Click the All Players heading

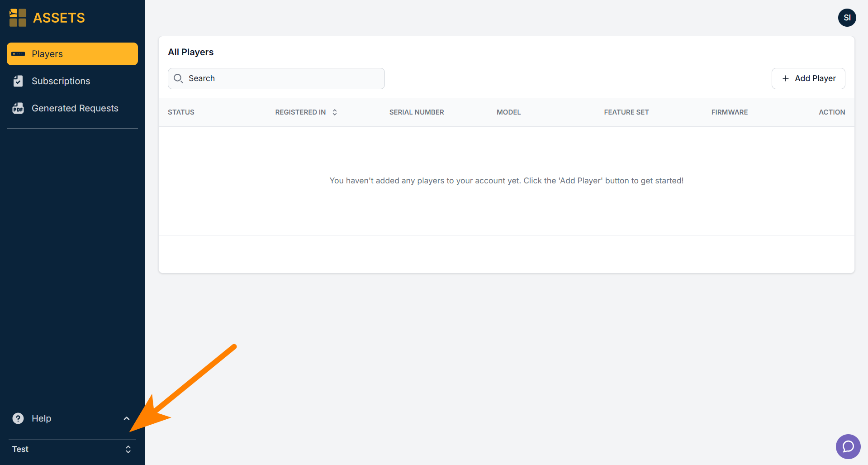(x=191, y=52)
